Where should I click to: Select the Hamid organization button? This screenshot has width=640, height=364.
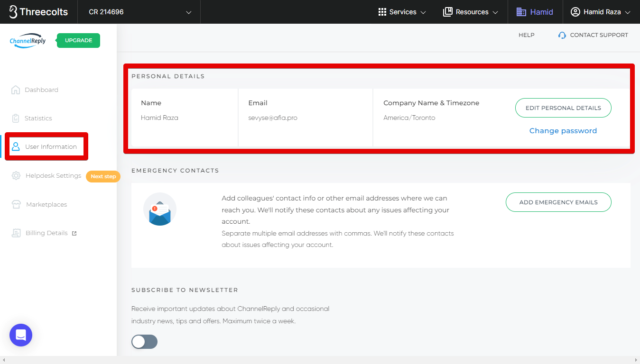click(535, 12)
